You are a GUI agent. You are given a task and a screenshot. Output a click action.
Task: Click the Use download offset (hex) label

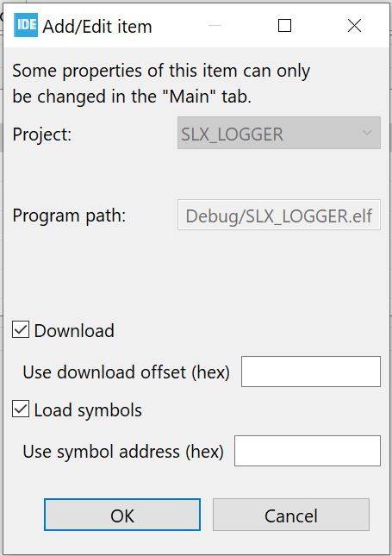[x=126, y=372]
